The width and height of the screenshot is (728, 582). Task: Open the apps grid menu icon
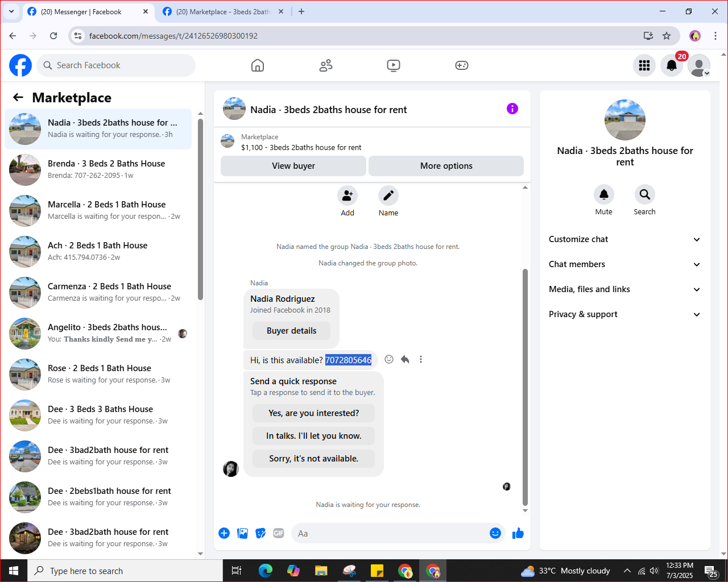coord(644,65)
